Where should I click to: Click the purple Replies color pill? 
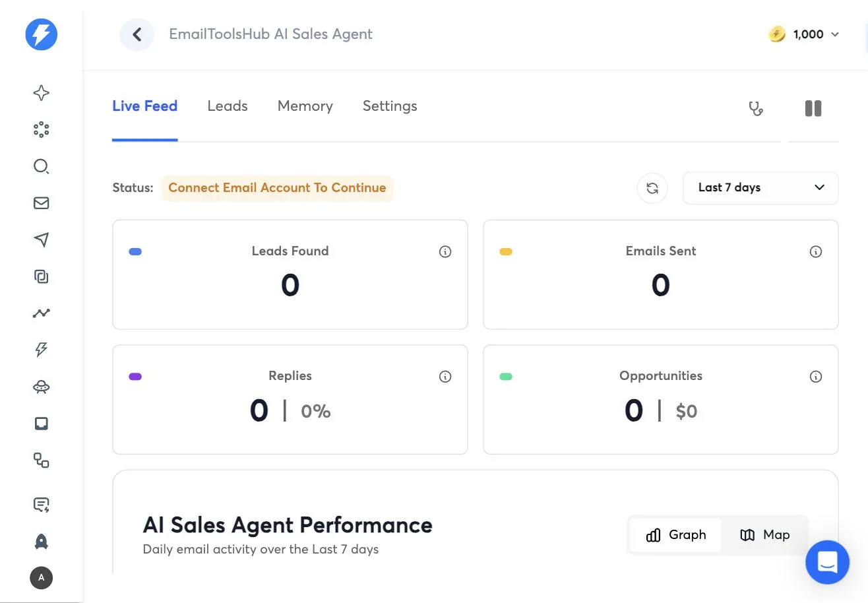(x=135, y=377)
